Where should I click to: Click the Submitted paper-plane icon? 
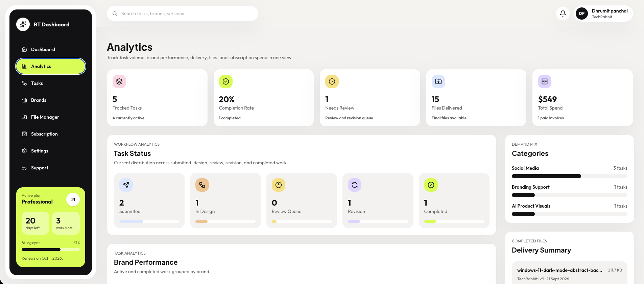pos(126,185)
